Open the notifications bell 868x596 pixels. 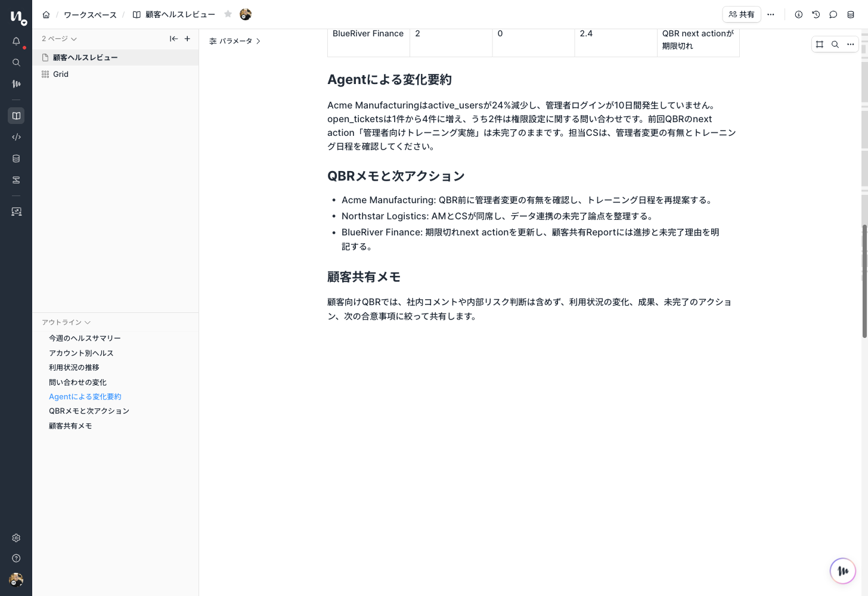point(16,42)
